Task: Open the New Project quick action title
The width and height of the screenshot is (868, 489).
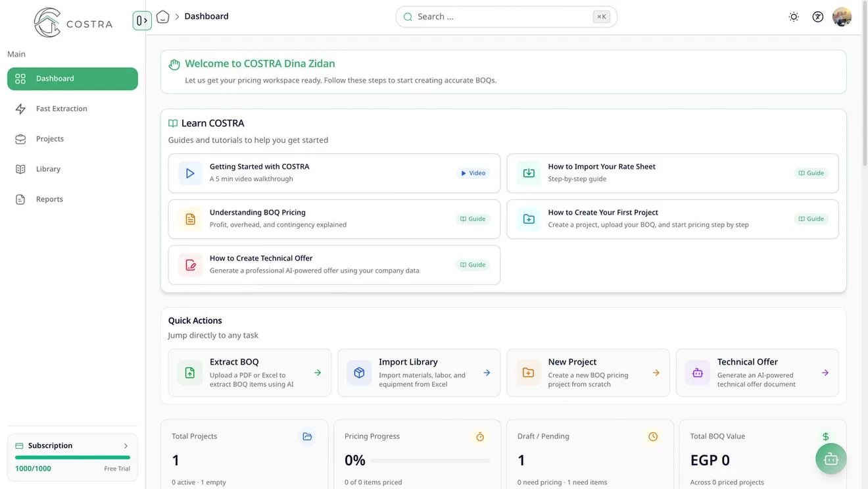Action: [572, 362]
